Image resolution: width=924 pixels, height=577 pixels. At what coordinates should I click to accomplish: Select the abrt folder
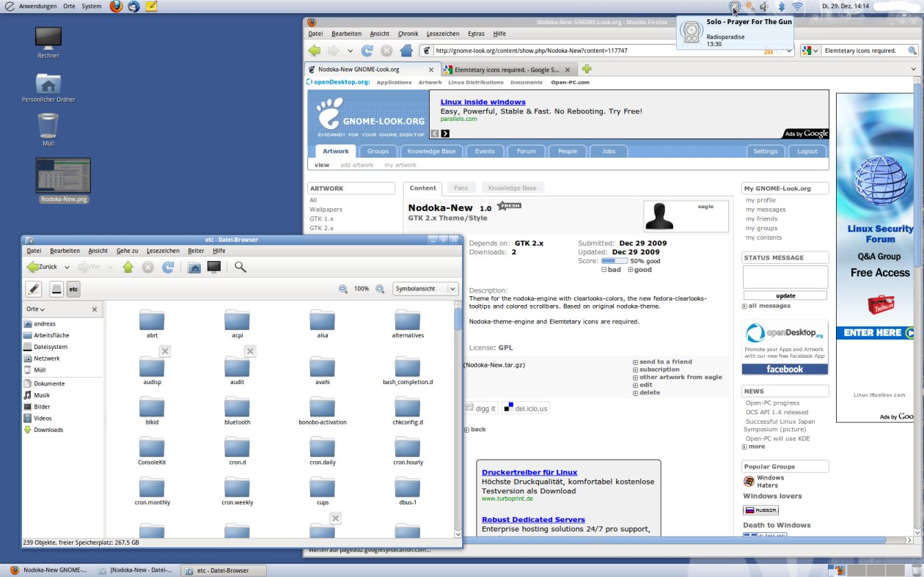coord(152,323)
